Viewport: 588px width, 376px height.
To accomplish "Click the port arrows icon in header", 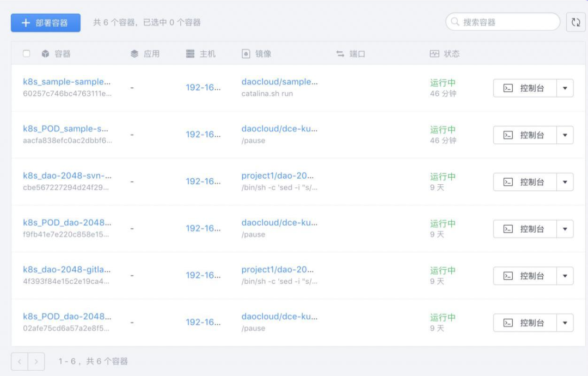I will (x=340, y=54).
